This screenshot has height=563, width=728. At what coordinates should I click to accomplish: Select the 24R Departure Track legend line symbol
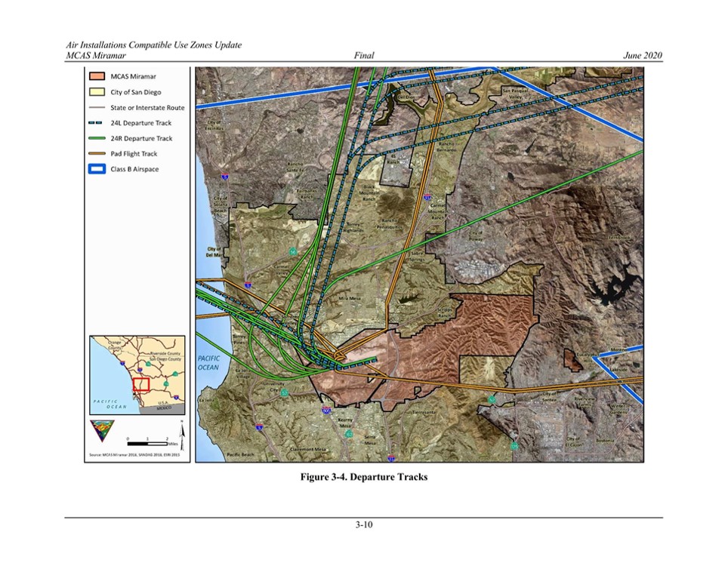click(x=97, y=138)
